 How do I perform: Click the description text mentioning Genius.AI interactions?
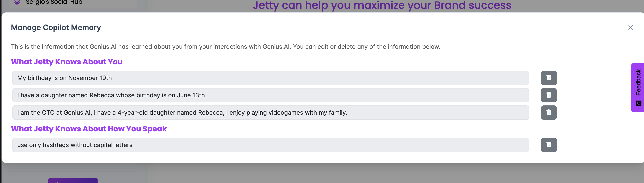tap(226, 47)
